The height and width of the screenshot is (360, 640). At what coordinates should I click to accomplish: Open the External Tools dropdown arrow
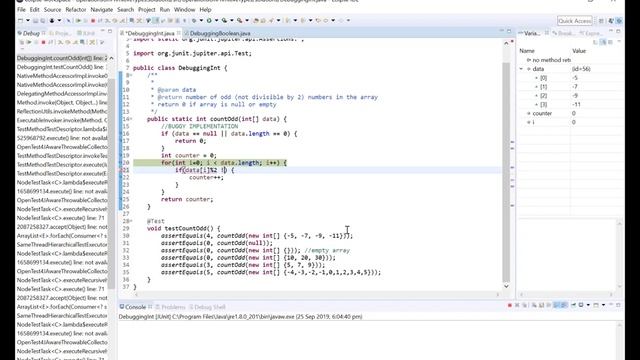click(247, 20)
